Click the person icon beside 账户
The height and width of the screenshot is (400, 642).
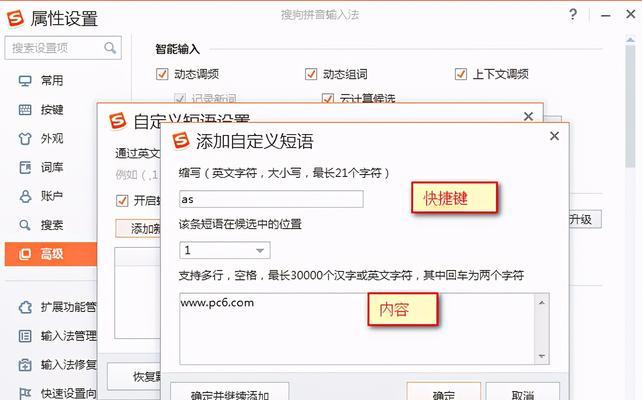[x=25, y=197]
